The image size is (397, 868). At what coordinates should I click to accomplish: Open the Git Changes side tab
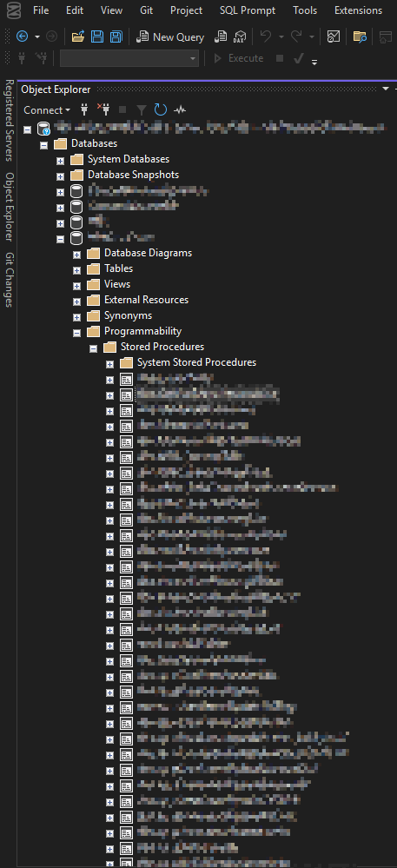click(10, 280)
